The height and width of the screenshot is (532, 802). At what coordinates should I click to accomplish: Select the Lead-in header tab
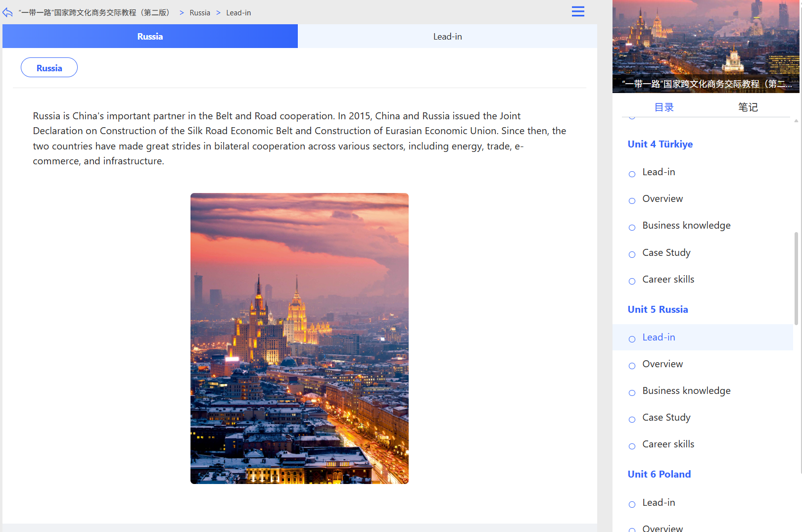point(447,36)
